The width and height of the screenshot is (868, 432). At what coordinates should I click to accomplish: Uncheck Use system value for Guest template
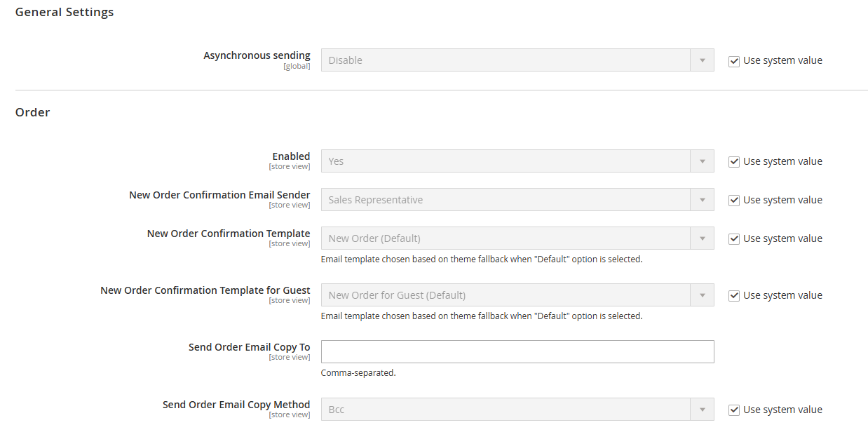point(734,296)
